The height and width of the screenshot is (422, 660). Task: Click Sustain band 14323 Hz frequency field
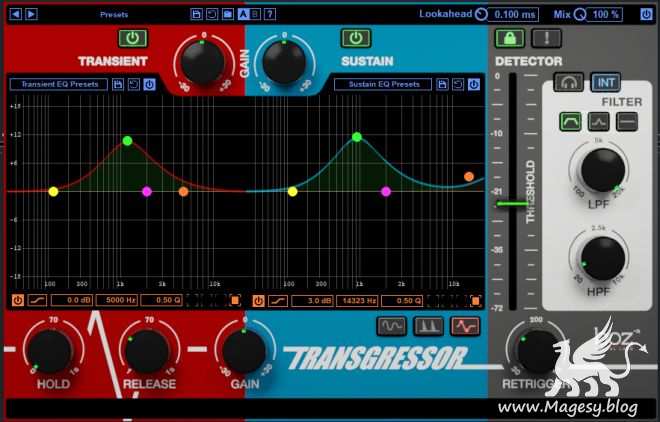[357, 301]
